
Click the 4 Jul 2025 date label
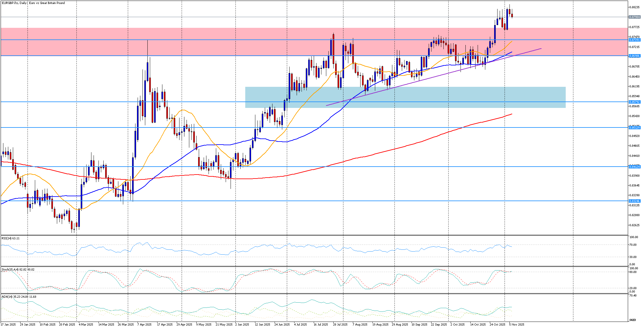(x=301, y=325)
